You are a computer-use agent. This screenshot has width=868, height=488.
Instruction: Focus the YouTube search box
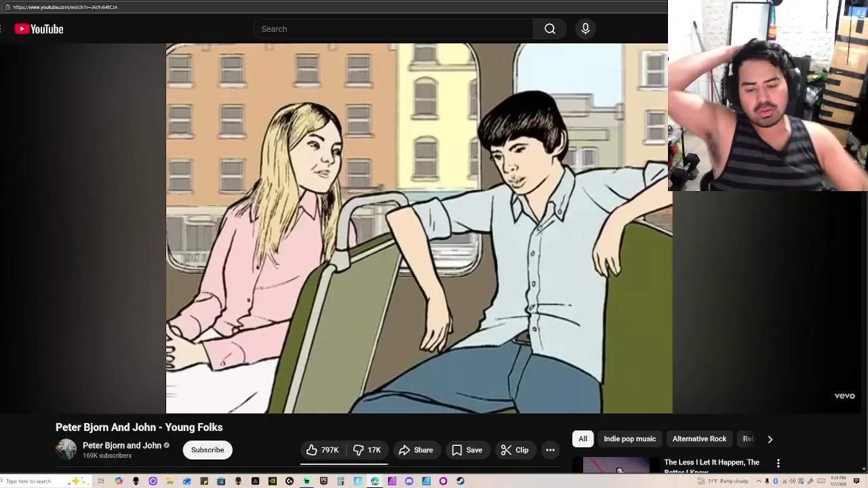(393, 29)
